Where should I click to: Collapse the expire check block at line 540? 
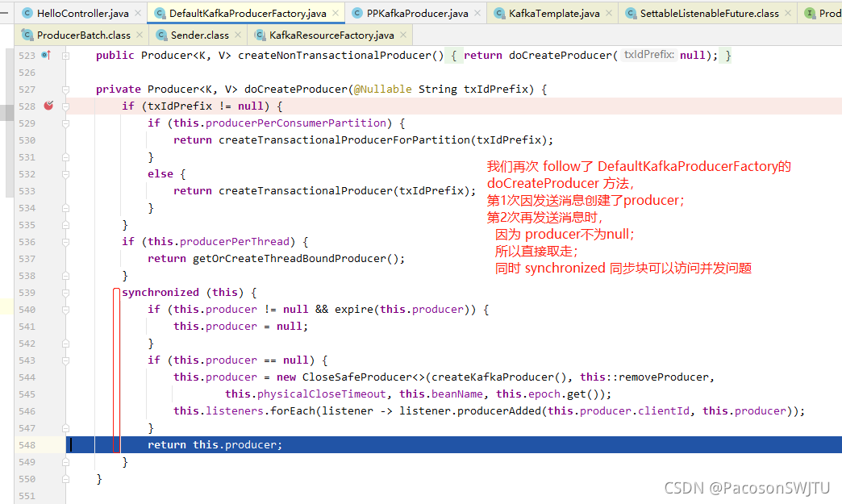tap(65, 310)
